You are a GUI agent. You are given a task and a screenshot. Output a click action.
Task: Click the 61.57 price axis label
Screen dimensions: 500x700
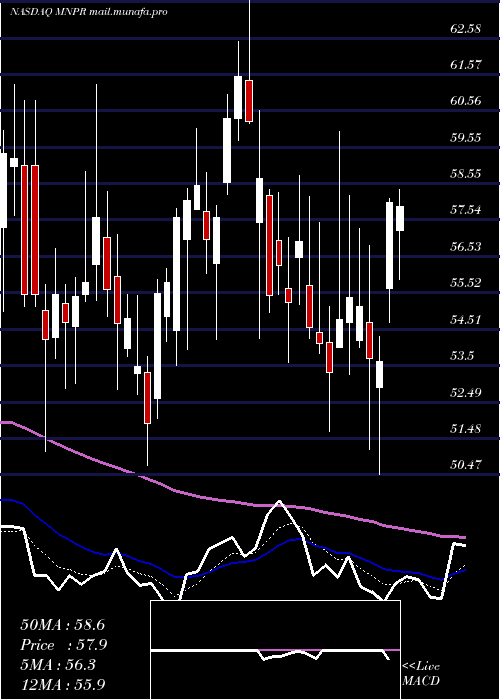click(x=466, y=65)
